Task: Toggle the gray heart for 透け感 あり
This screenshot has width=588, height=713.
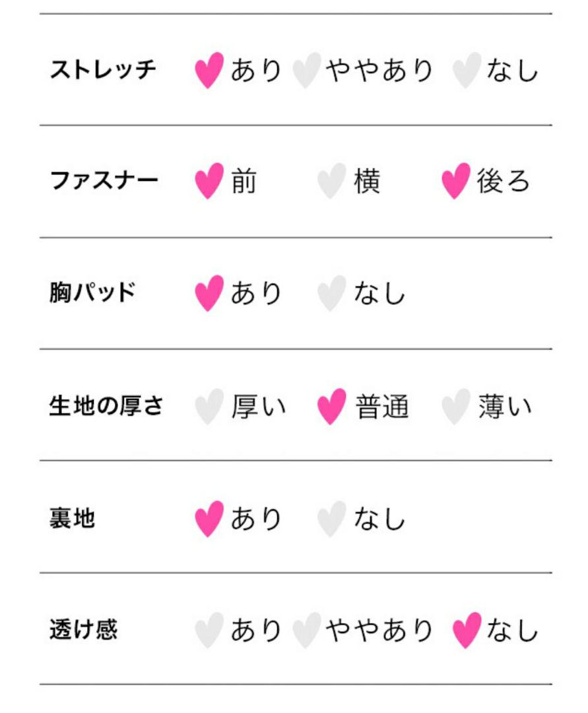Action: (x=209, y=630)
